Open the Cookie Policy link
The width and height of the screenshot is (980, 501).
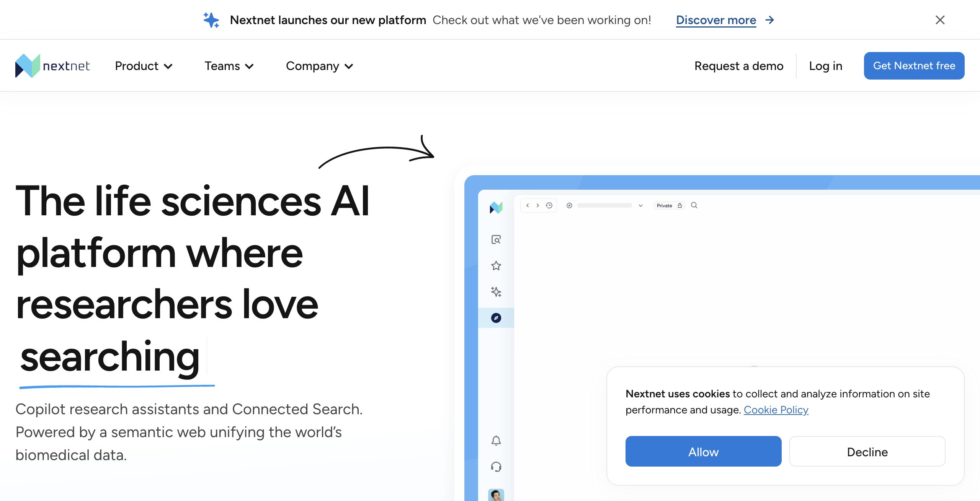[776, 410]
